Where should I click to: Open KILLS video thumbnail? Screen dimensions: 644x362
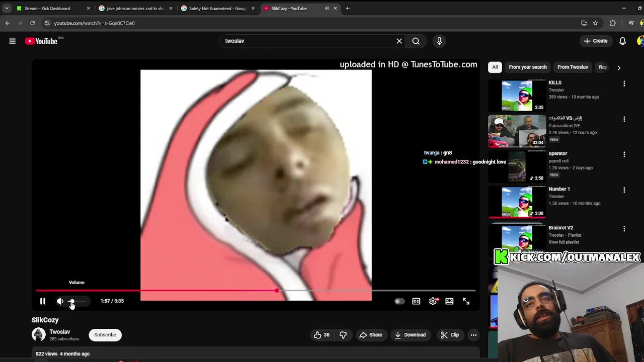pos(517,95)
